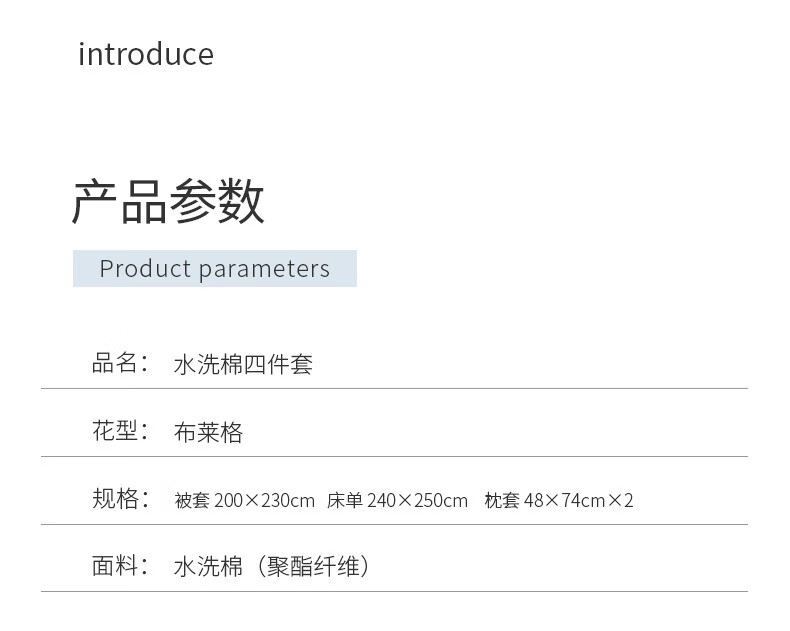Click the divider line below 品名 row
This screenshot has width=790, height=631.
(394, 388)
